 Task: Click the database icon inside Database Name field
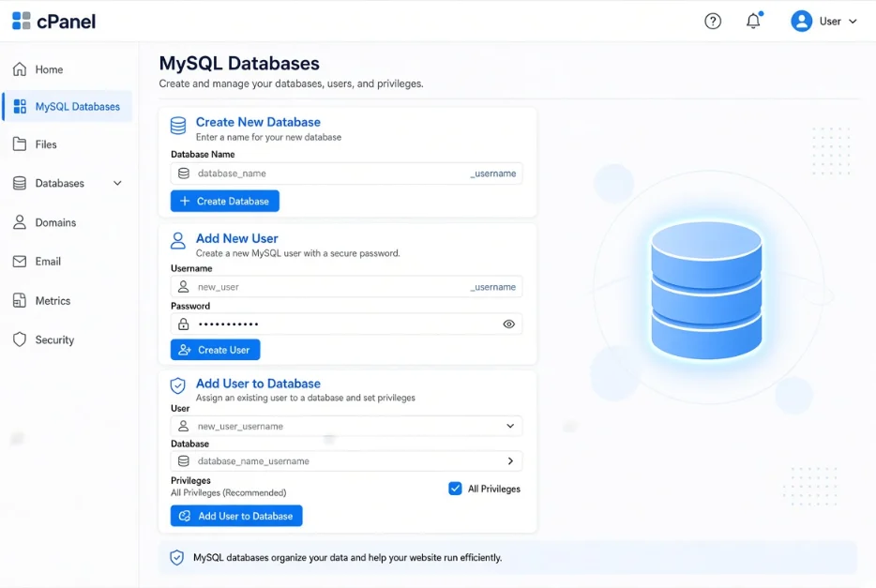point(184,173)
